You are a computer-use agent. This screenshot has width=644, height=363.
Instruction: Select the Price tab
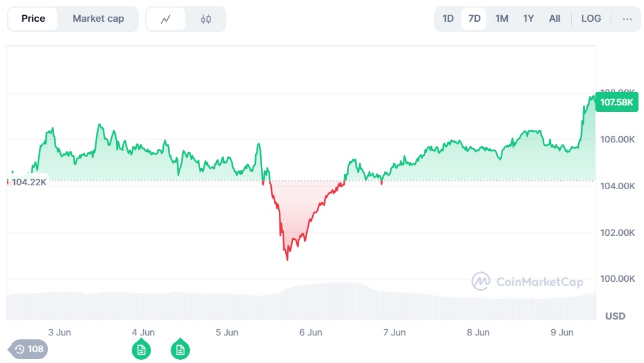tap(33, 19)
